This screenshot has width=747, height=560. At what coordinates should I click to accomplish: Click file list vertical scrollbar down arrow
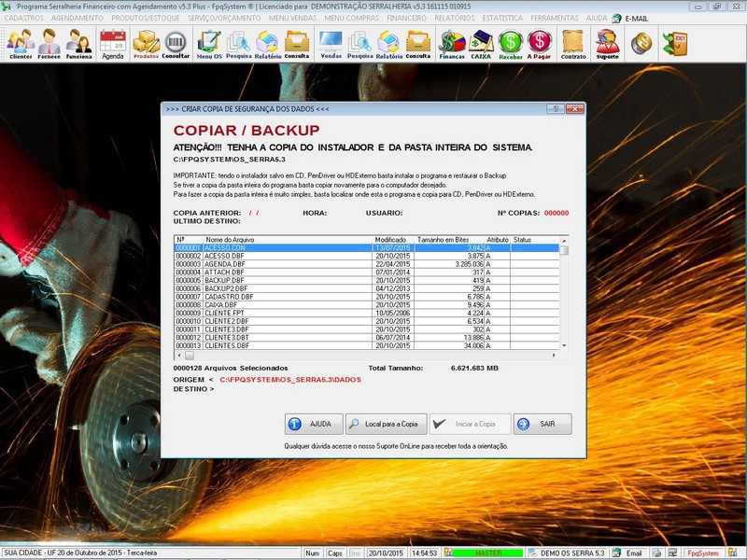coord(564,345)
